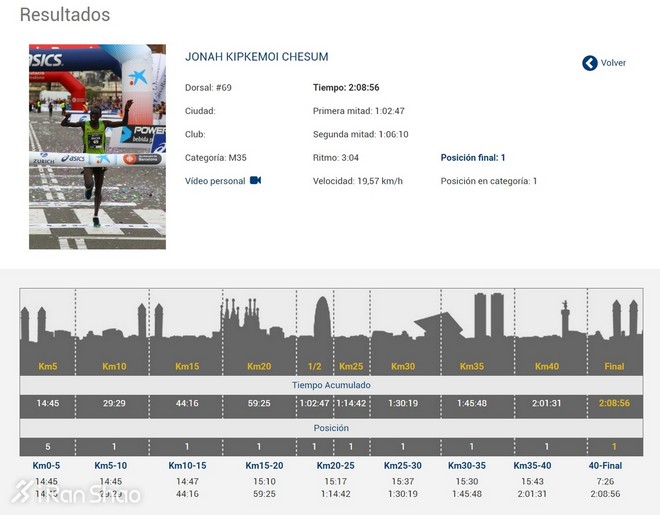Select the Km10 course marker
This screenshot has height=515, width=660.
pyautogui.click(x=114, y=366)
